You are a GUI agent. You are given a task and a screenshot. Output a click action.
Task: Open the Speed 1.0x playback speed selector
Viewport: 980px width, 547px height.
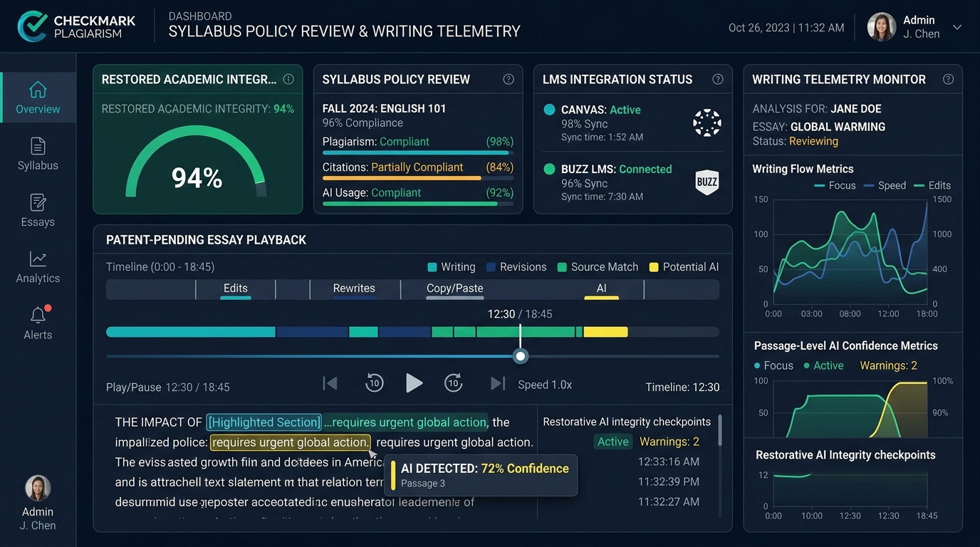545,385
